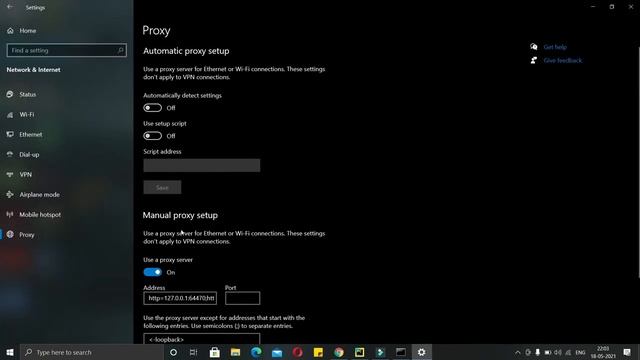Launch Google Chrome from the taskbar
This screenshot has width=640, height=360.
[339, 352]
